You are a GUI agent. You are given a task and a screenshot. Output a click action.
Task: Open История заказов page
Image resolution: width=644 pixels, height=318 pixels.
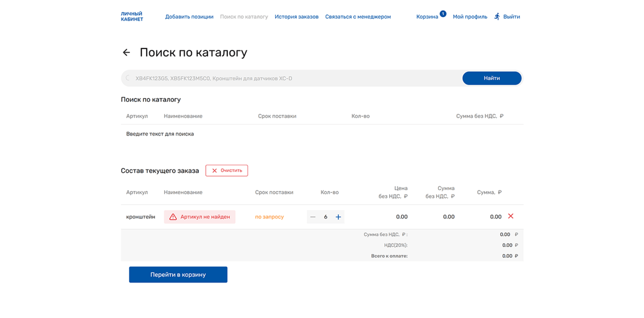pos(297,17)
